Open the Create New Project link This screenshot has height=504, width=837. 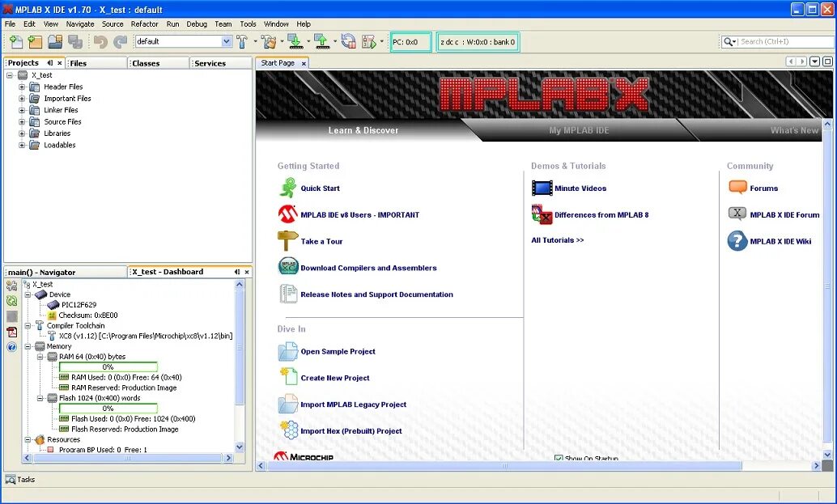(335, 378)
